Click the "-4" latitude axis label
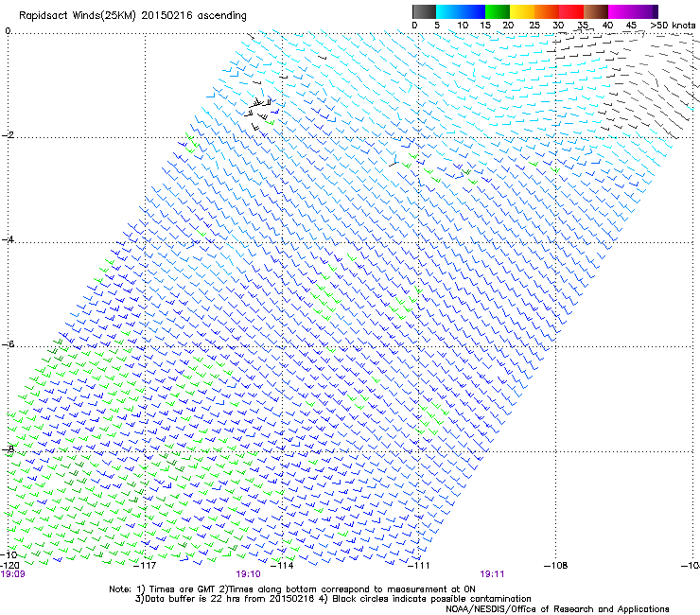 8,239
